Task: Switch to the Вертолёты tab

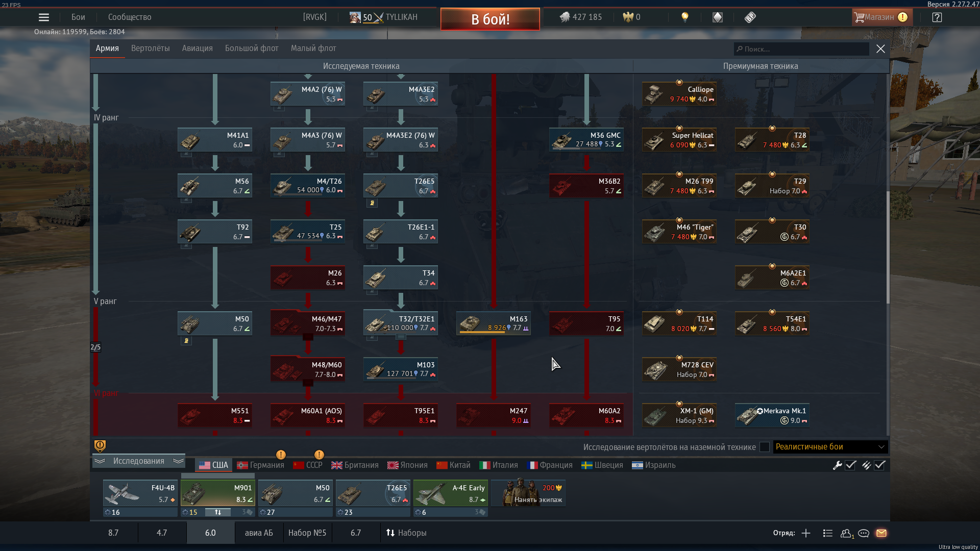Action: coord(151,48)
